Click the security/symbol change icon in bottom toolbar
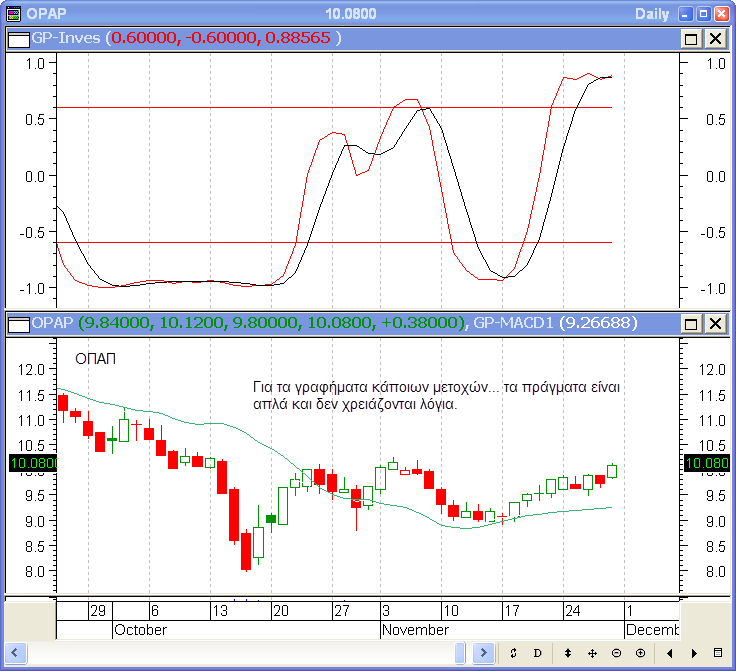 tap(513, 653)
